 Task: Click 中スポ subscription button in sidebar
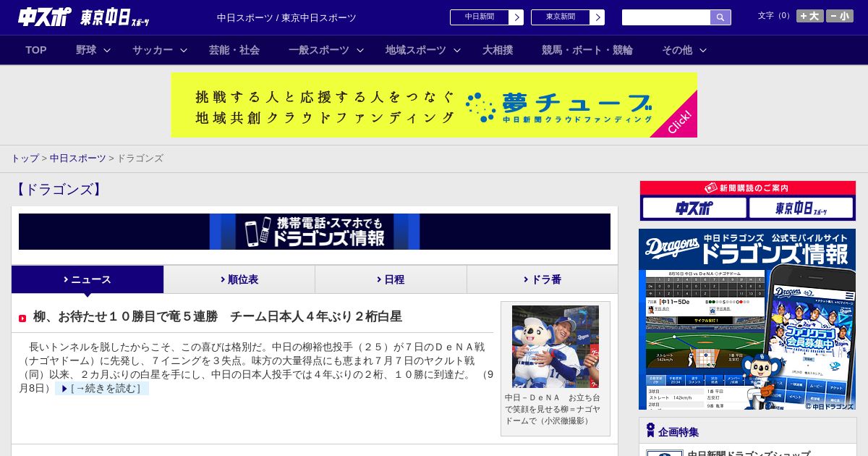click(x=694, y=208)
